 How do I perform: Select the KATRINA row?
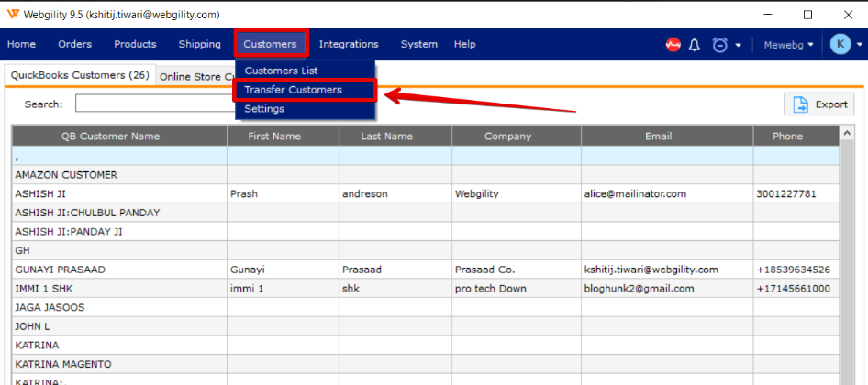426,346
